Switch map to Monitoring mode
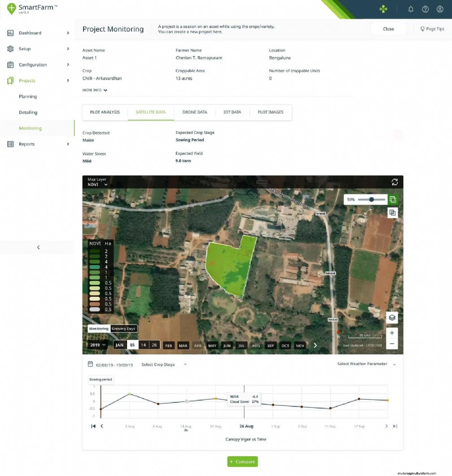The width and height of the screenshot is (452, 476). [x=98, y=328]
